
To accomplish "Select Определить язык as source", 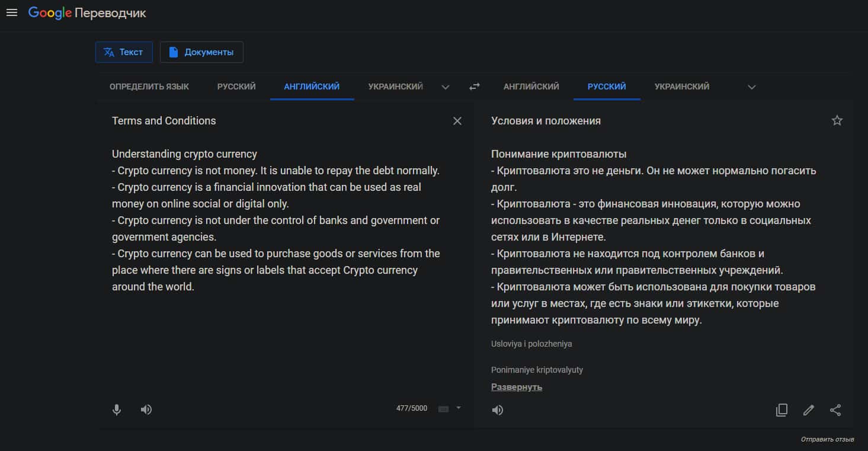I will [x=149, y=87].
